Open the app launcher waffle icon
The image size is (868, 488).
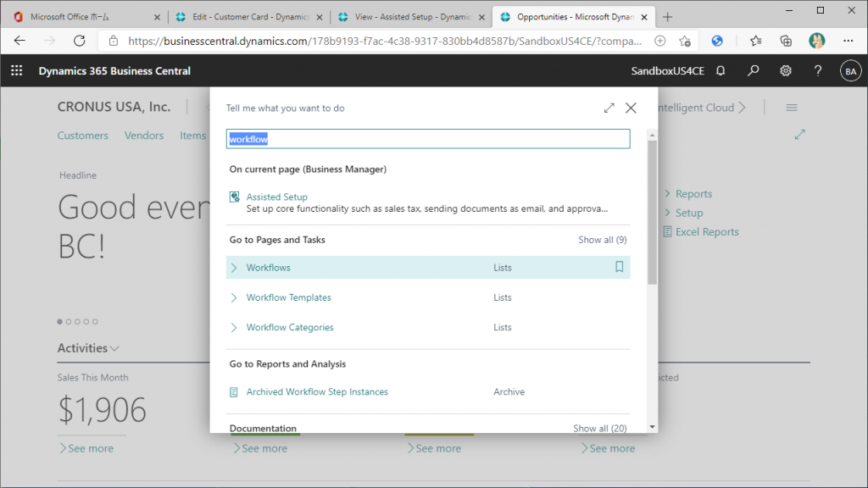17,71
